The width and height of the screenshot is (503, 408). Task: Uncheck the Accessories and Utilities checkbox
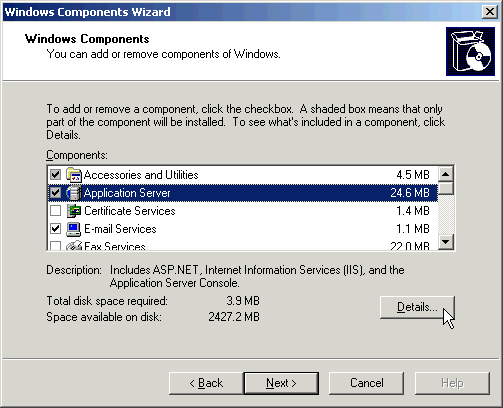(55, 175)
